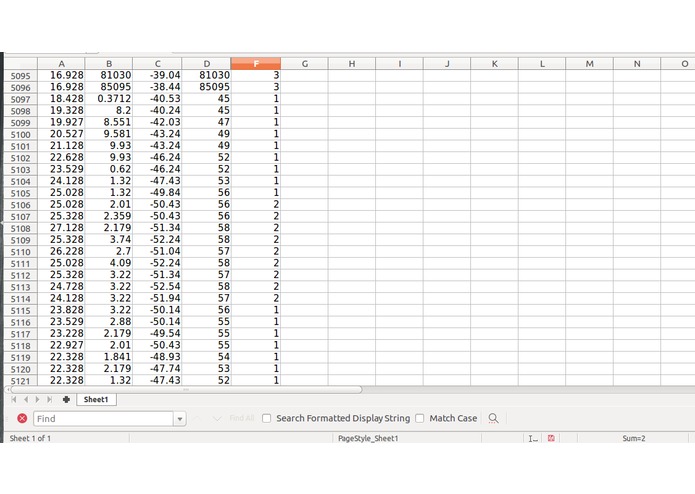The width and height of the screenshot is (695, 494).
Task: Select column G header
Action: coord(305,64)
